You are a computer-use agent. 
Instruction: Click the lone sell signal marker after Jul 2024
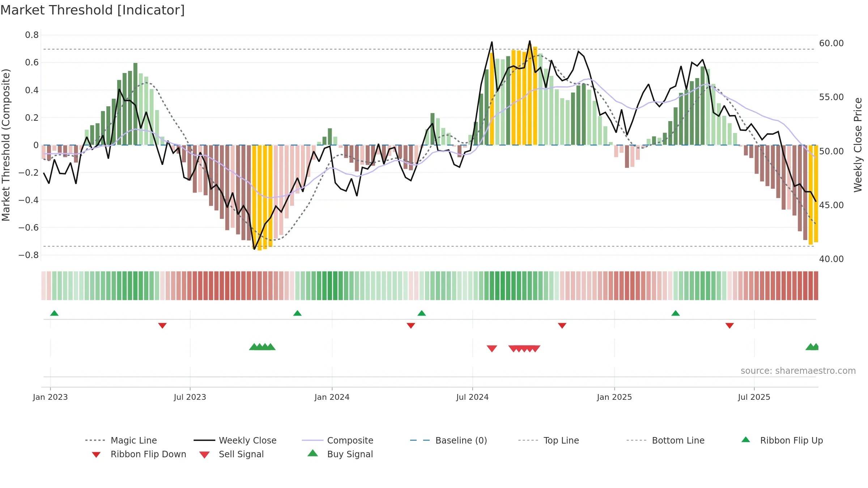[x=492, y=348]
